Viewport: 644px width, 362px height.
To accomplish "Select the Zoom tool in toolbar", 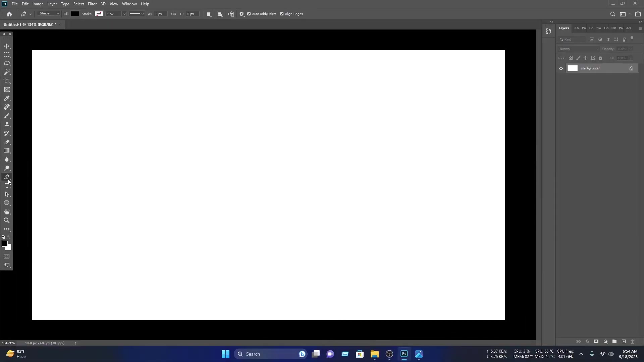I will 7,220.
